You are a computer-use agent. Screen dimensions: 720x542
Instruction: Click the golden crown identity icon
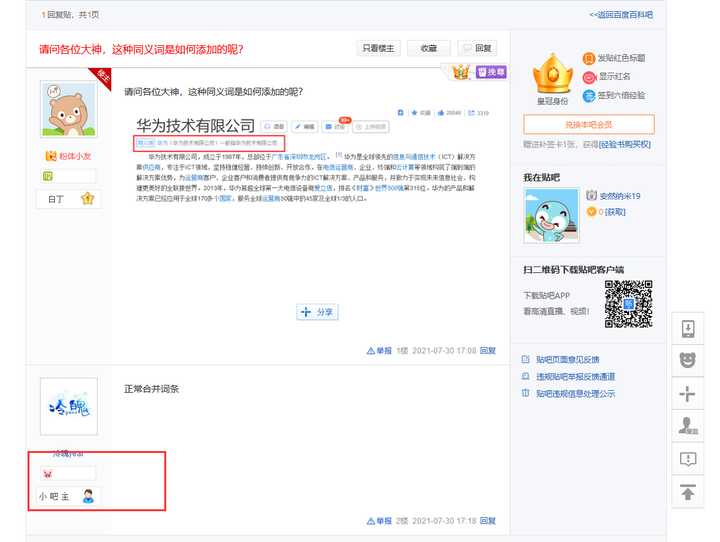(x=550, y=73)
